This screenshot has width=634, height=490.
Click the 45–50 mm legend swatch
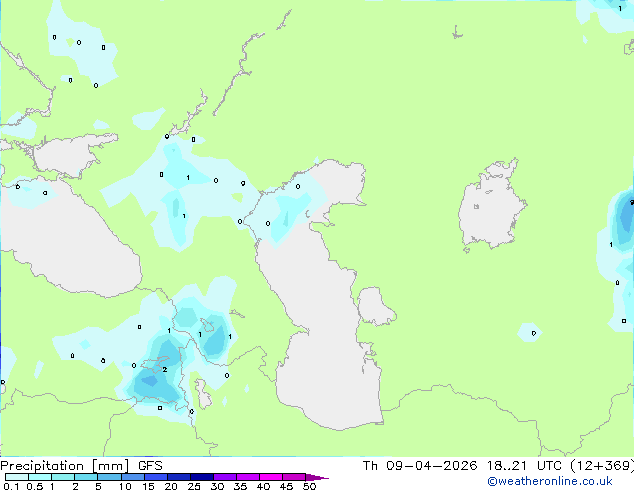(x=294, y=477)
